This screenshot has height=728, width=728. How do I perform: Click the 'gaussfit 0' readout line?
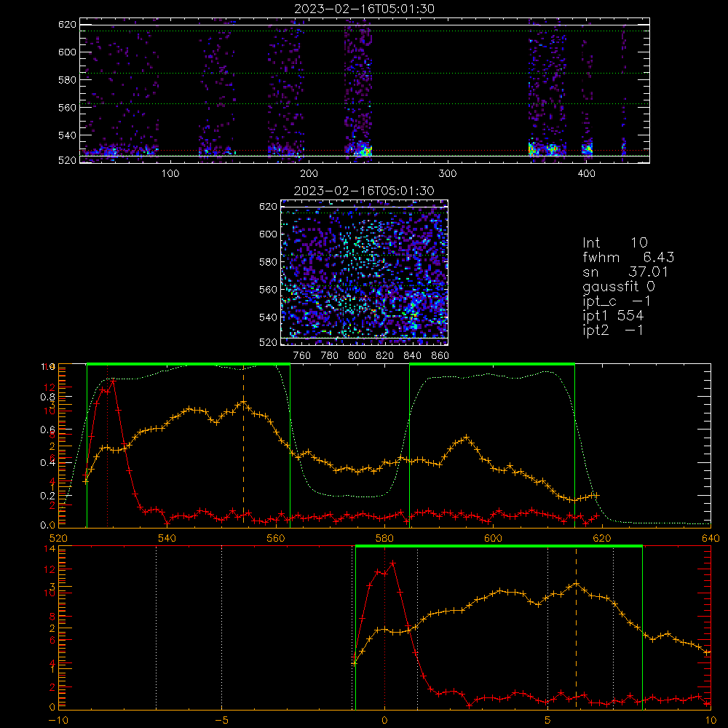(619, 287)
